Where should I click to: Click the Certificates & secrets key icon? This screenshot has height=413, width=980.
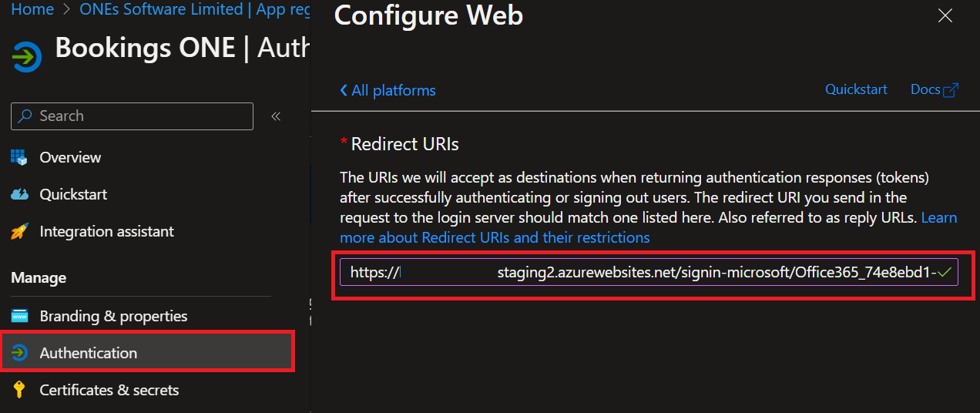19,390
